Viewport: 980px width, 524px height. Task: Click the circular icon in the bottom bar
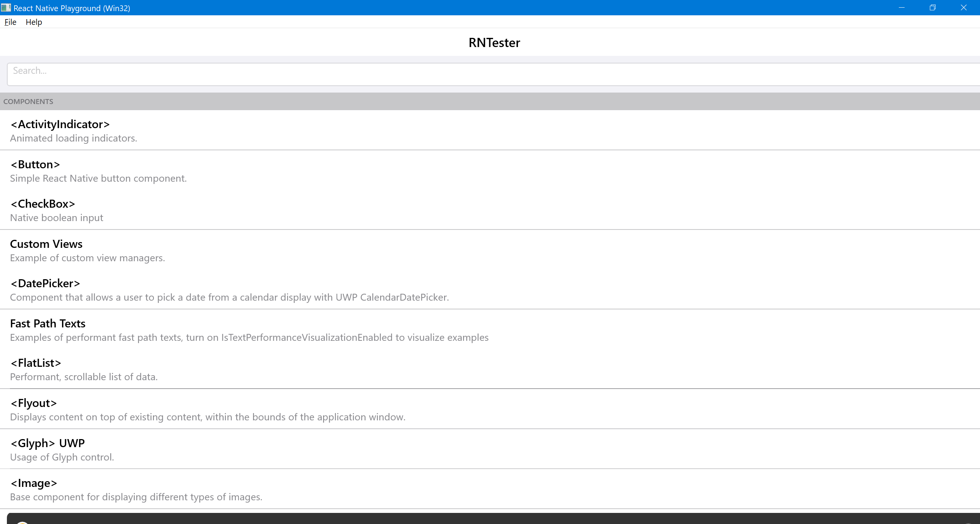(x=22, y=522)
